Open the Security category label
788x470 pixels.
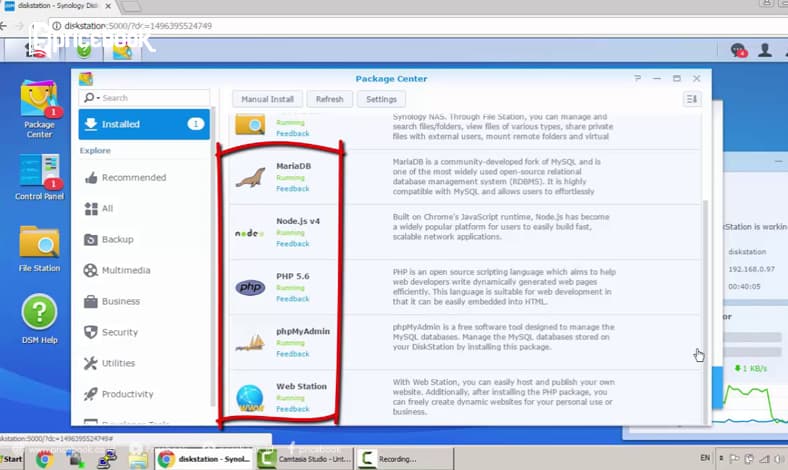(x=120, y=332)
